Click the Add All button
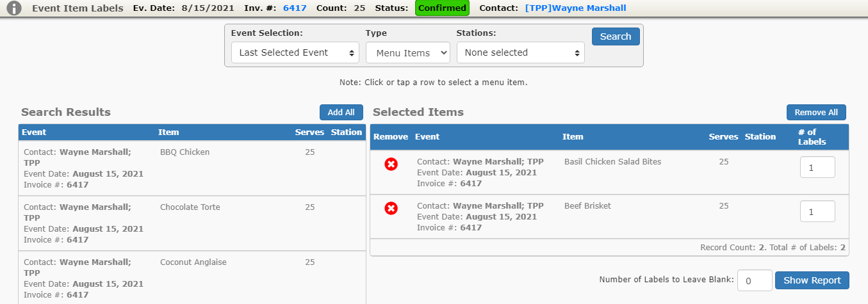 [341, 112]
